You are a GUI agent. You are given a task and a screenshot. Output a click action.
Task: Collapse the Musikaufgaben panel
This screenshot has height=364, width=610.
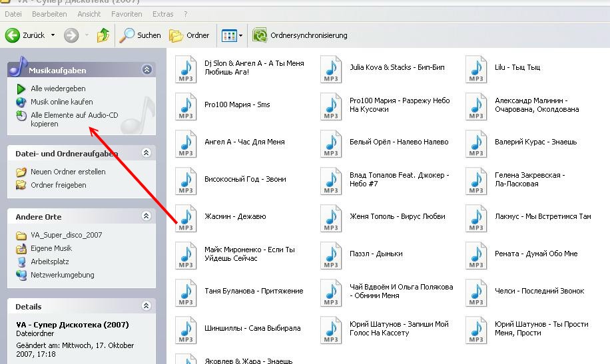[147, 70]
